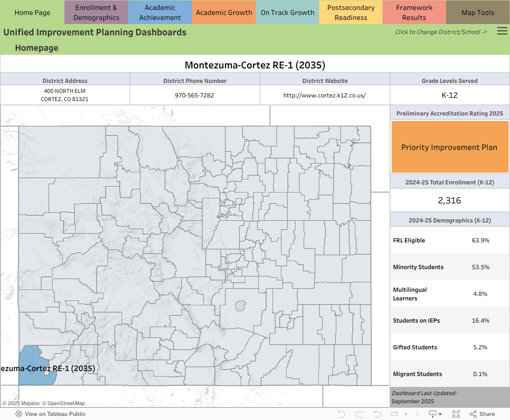Viewport: 510px width, 420px height.
Task: Open the Academic Growth tab
Action: pos(224,12)
